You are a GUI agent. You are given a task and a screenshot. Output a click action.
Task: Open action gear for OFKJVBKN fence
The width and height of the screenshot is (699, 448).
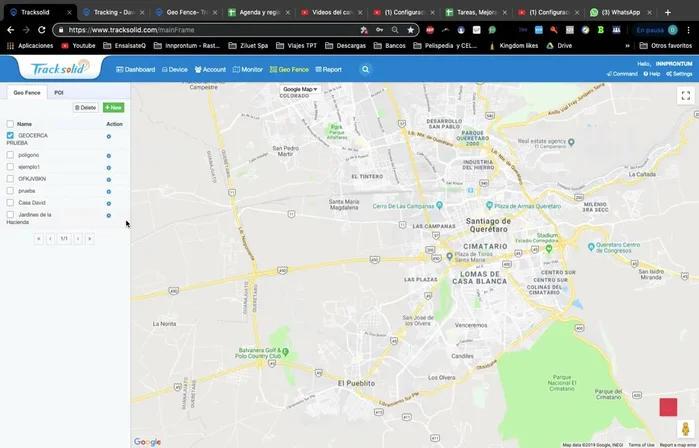tap(109, 180)
